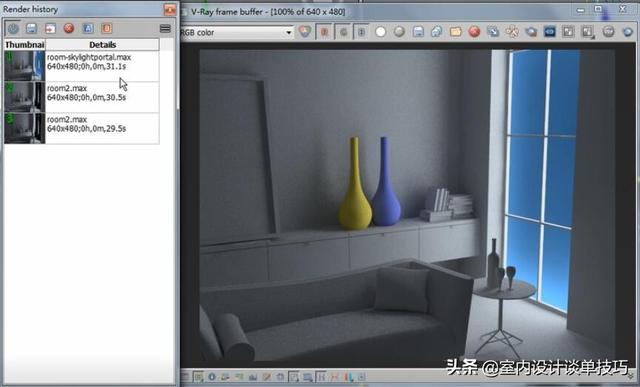Screen dimensions: 640x387
Task: Duplicate to Max frame buffer icon
Action: point(493,31)
